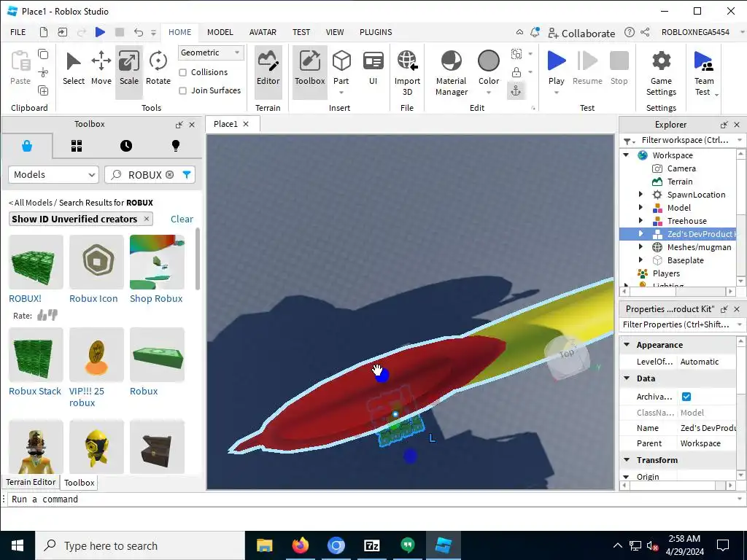Expand the Meshes/mugman node

[x=640, y=246]
